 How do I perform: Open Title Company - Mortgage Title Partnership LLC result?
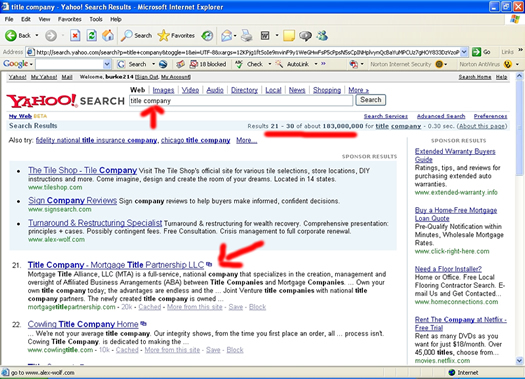(116, 265)
